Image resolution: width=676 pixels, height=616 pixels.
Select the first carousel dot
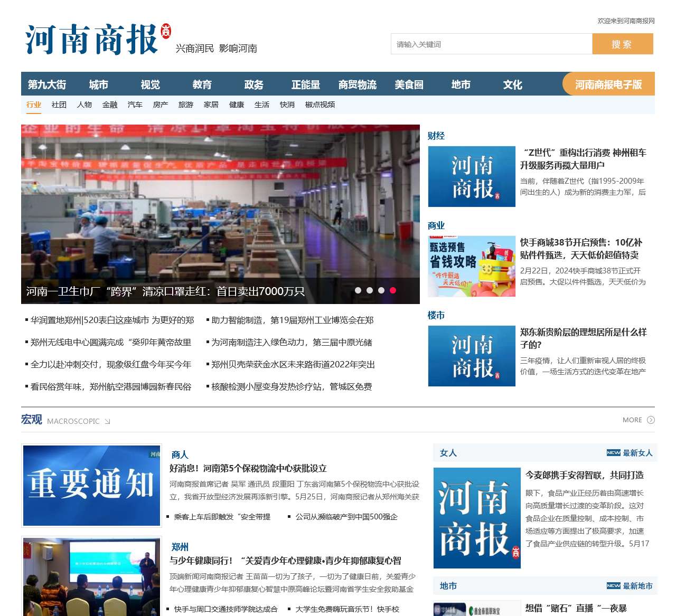[358, 290]
